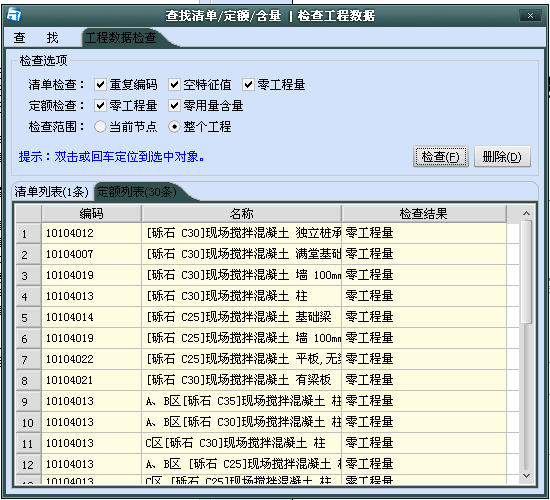Click the scrollbar down arrow
The height and width of the screenshot is (500, 550).
[526, 476]
